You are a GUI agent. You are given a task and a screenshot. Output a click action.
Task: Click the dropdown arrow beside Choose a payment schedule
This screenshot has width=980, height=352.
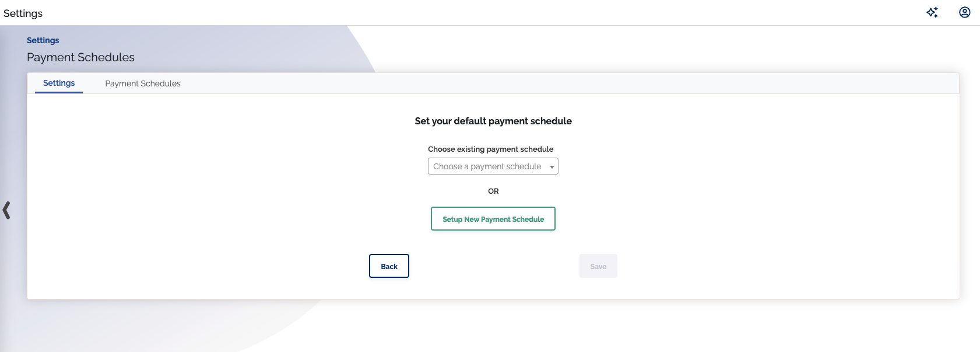point(552,166)
